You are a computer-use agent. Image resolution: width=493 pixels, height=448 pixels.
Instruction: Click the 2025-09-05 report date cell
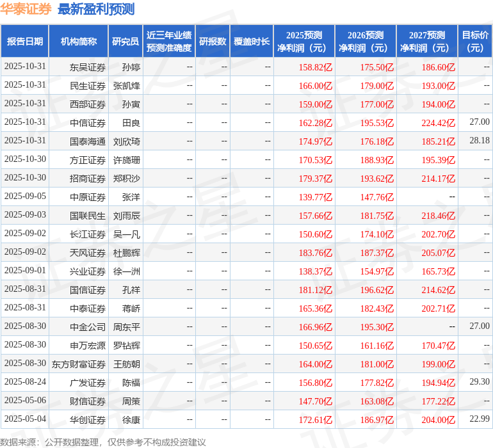coord(25,196)
